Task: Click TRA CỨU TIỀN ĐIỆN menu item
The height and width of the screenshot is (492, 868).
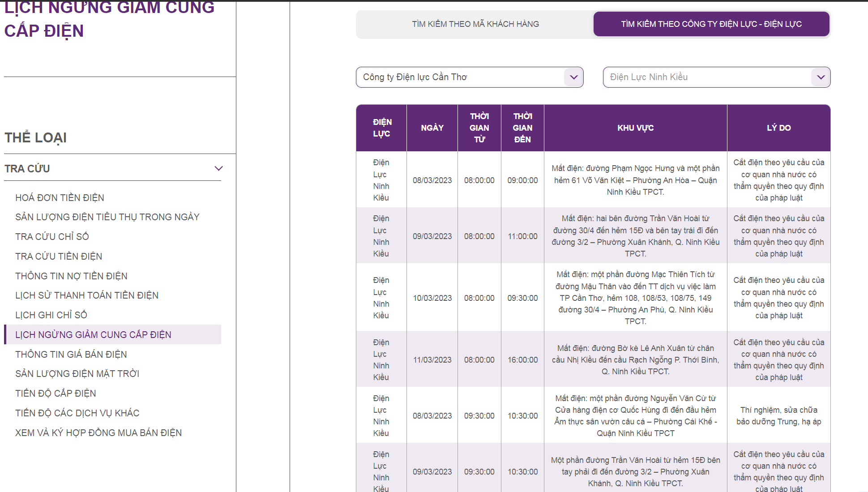Action: 59,256
